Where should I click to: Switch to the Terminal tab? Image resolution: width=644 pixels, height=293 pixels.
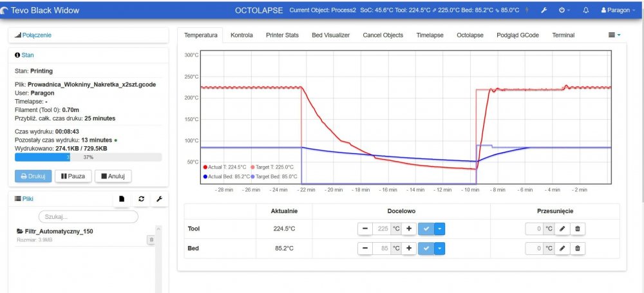pos(563,35)
